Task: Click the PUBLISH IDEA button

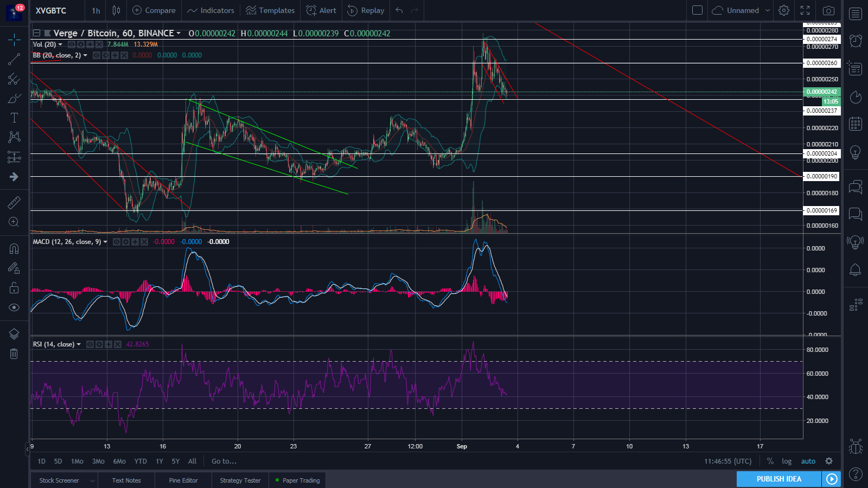Action: pos(779,479)
